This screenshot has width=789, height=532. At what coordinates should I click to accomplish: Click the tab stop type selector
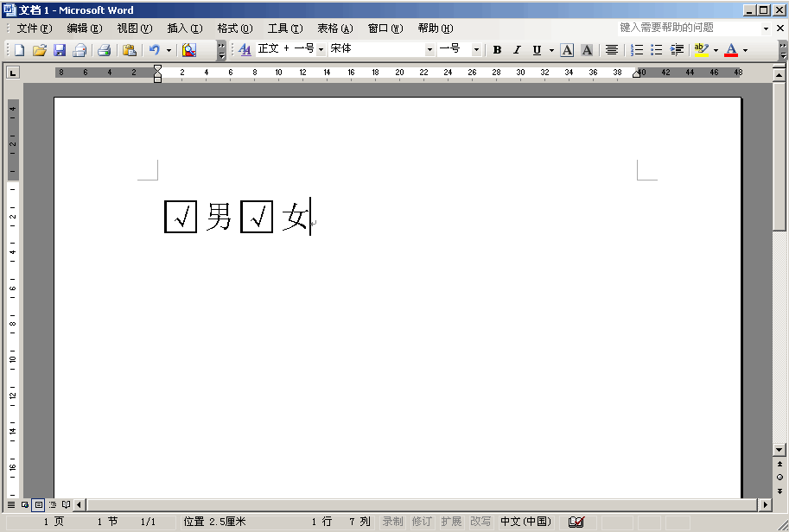tap(13, 73)
